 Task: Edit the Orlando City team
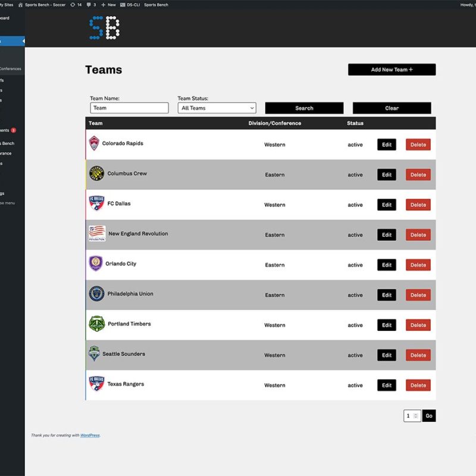point(386,265)
